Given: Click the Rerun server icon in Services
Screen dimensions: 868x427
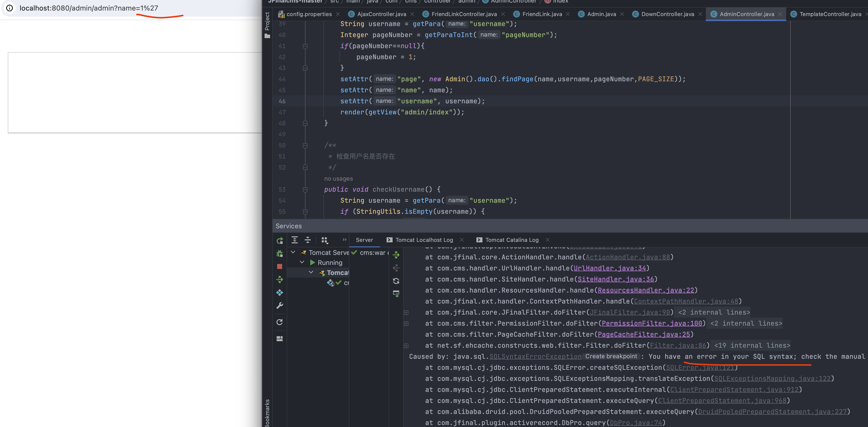Looking at the screenshot, I should [x=280, y=240].
